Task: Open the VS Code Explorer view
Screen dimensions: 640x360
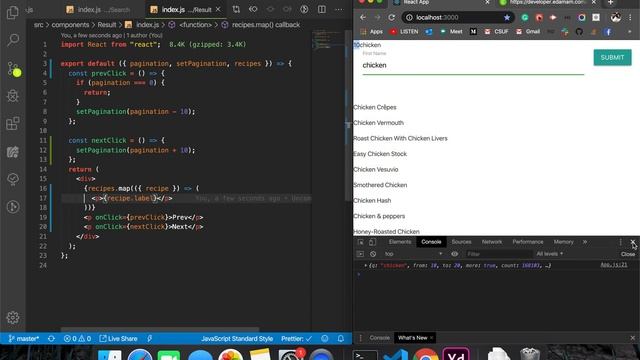Action: click(x=13, y=13)
